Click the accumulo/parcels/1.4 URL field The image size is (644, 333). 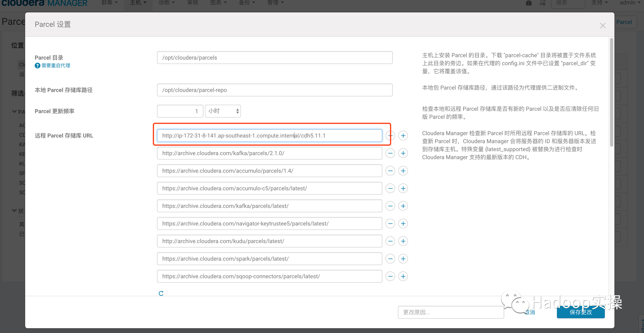(269, 171)
